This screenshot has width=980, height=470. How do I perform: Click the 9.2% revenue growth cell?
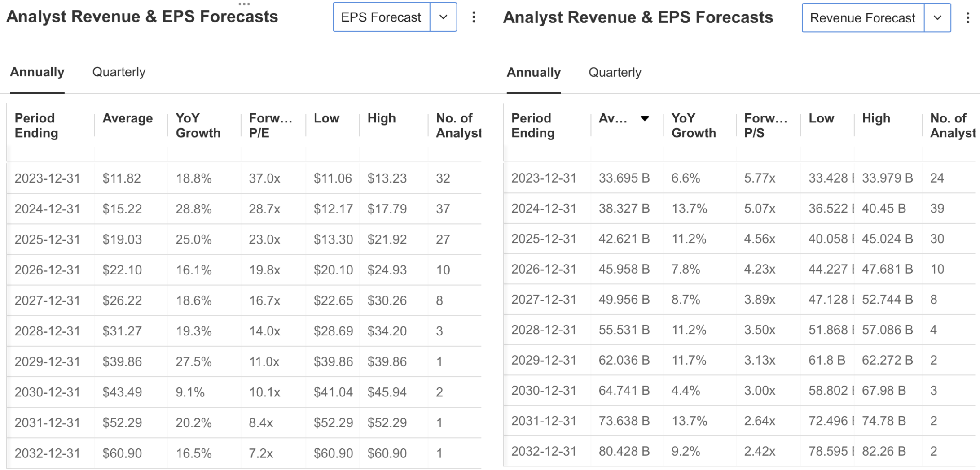pos(686,451)
